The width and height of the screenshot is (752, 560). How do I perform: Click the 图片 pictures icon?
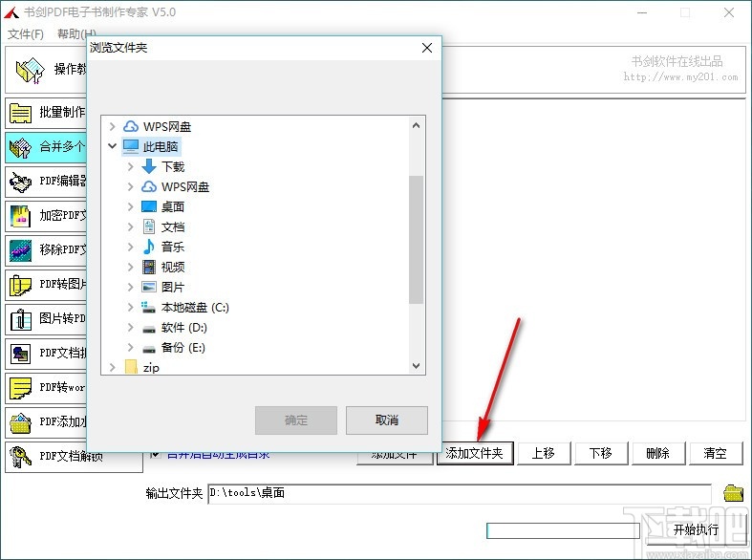[x=149, y=287]
